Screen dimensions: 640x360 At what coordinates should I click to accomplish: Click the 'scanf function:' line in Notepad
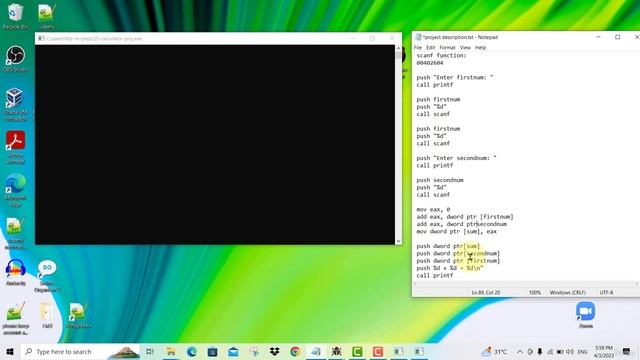coord(441,55)
